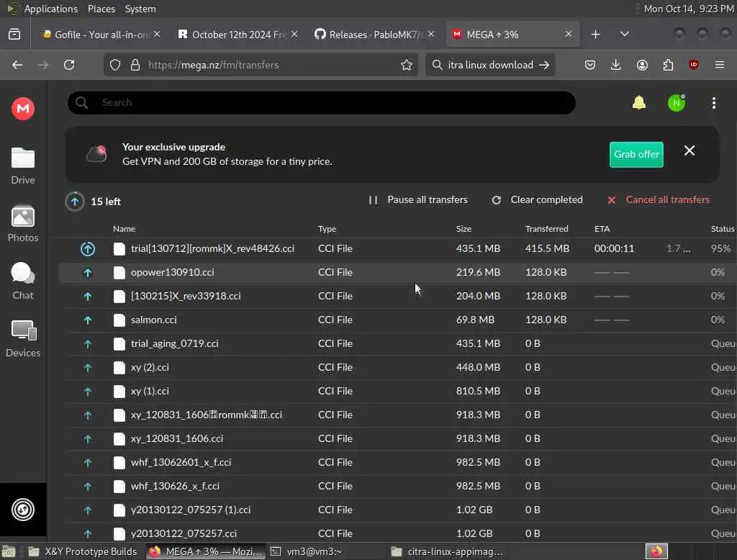Open the Photos section in sidebar
Image resolution: width=737 pixels, height=560 pixels.
pos(22,224)
